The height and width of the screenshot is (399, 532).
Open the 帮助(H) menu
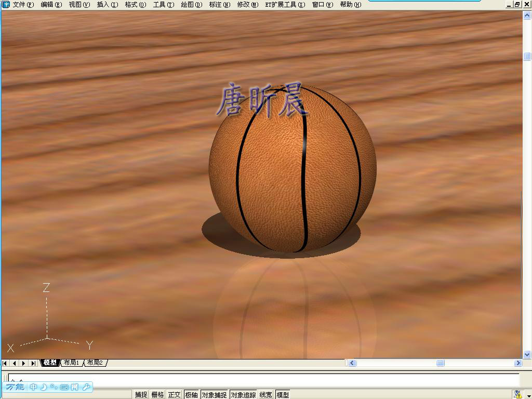point(351,5)
